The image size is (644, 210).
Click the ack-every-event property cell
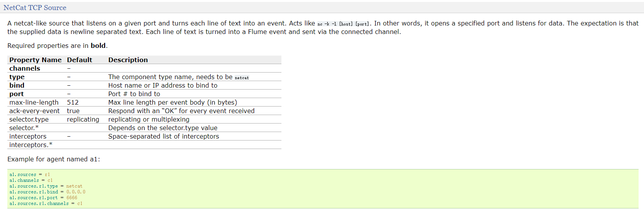34,111
